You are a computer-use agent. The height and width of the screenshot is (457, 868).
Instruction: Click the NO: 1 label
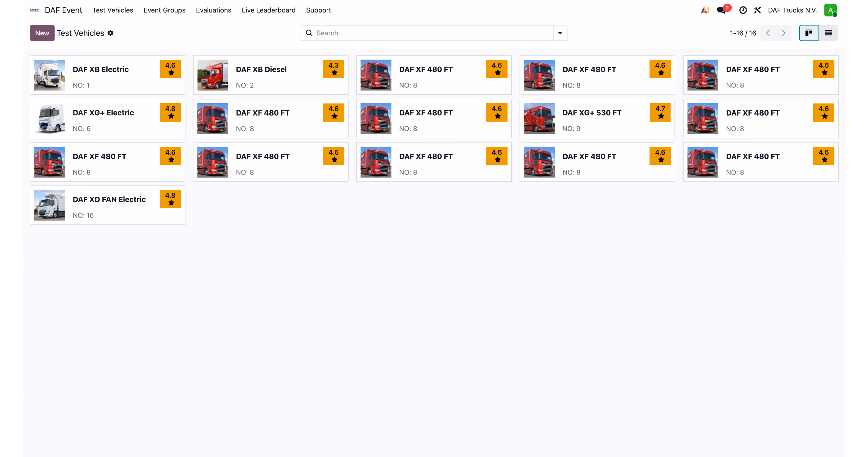[81, 85]
